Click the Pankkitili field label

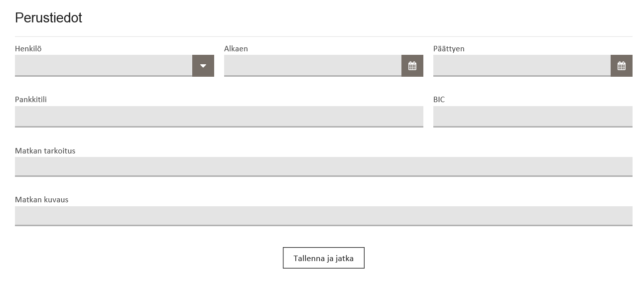tap(31, 100)
